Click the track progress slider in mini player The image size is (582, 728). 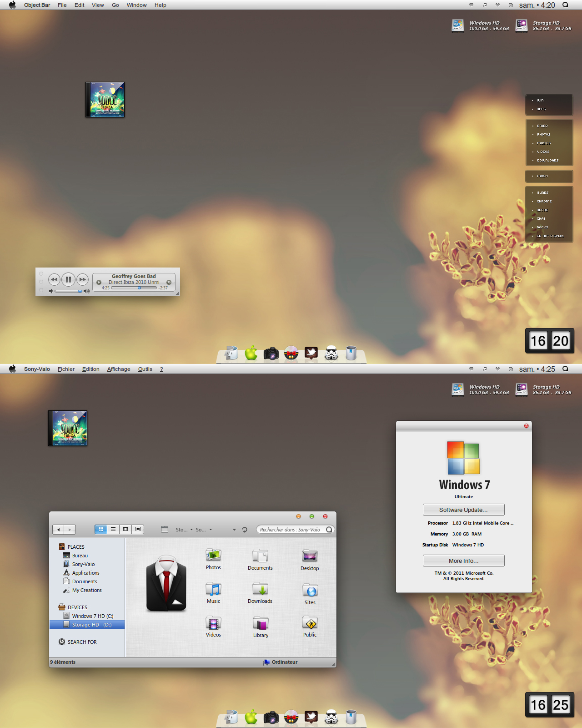(134, 288)
